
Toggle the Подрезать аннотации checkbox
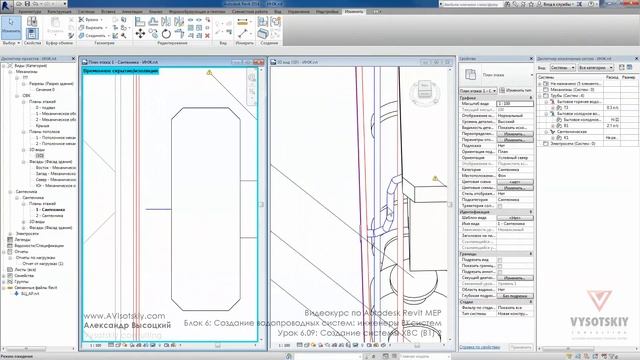[x=500, y=272]
